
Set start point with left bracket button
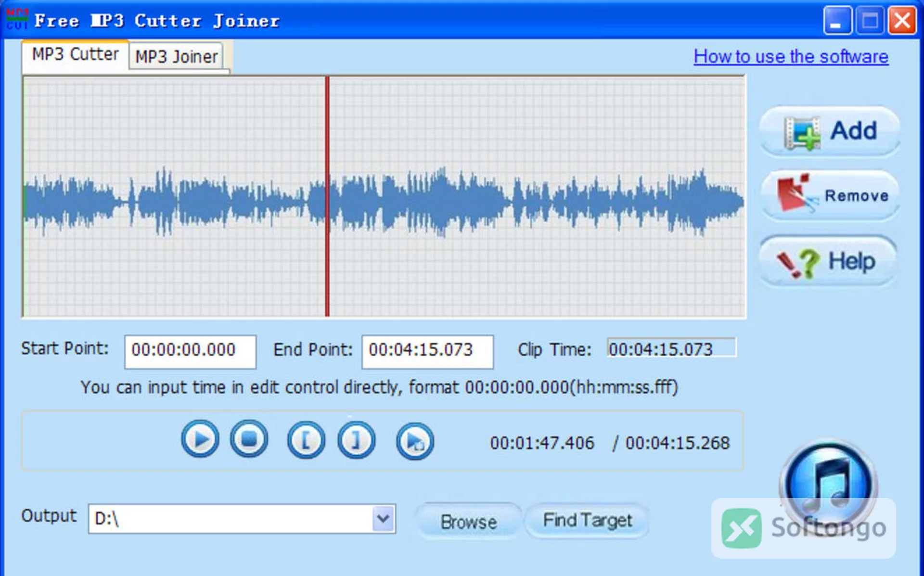click(x=306, y=440)
